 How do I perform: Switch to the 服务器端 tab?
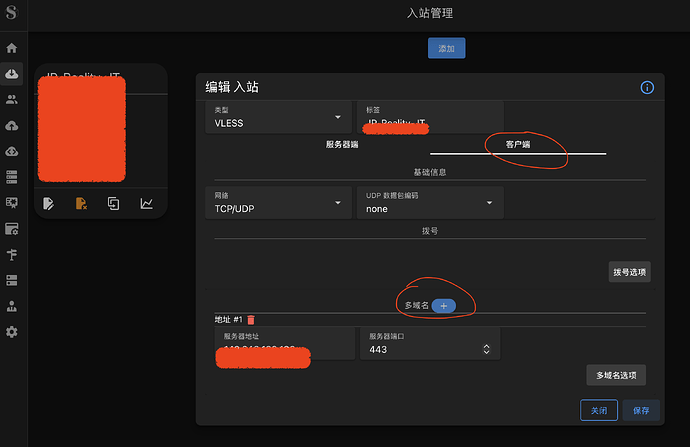(x=342, y=144)
